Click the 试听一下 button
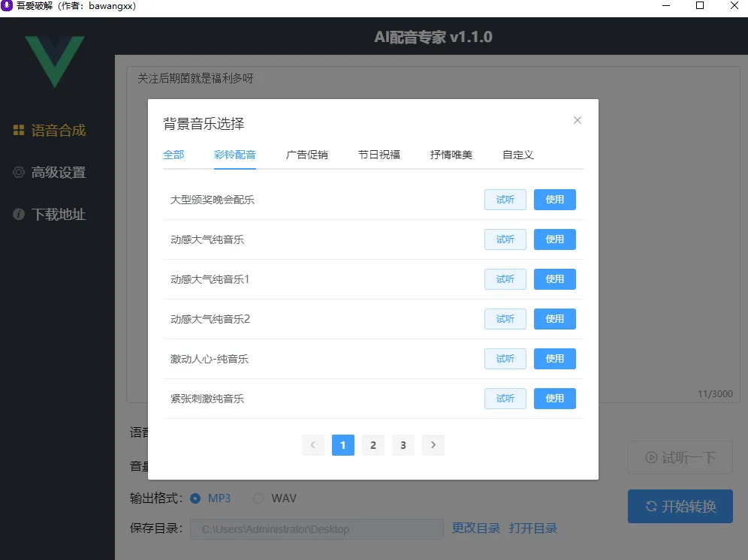Viewport: 748px width, 560px height. click(680, 457)
